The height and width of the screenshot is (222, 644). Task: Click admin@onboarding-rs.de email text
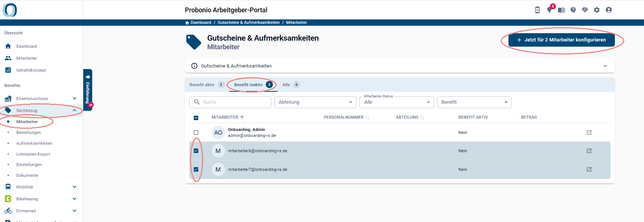[x=252, y=135]
